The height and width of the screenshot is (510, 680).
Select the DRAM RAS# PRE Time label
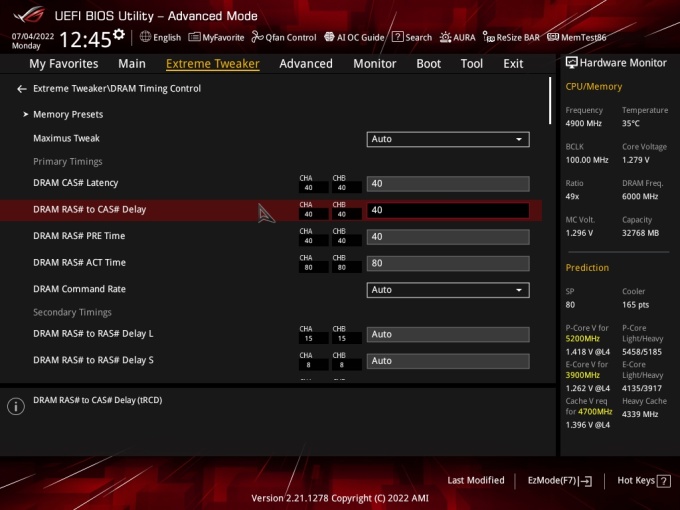point(79,236)
